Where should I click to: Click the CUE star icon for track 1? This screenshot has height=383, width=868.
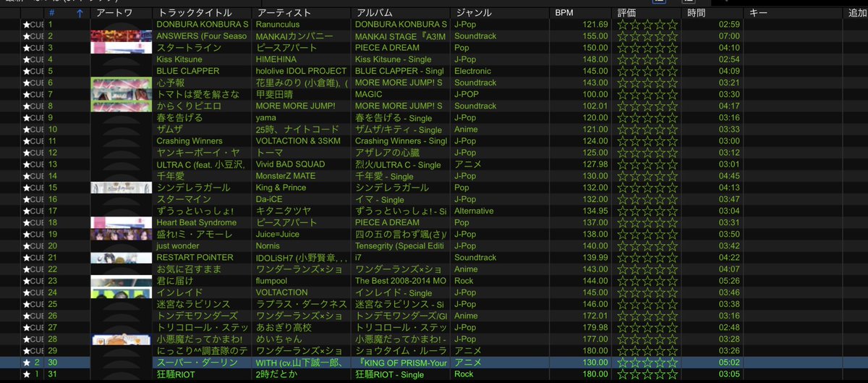(27, 25)
